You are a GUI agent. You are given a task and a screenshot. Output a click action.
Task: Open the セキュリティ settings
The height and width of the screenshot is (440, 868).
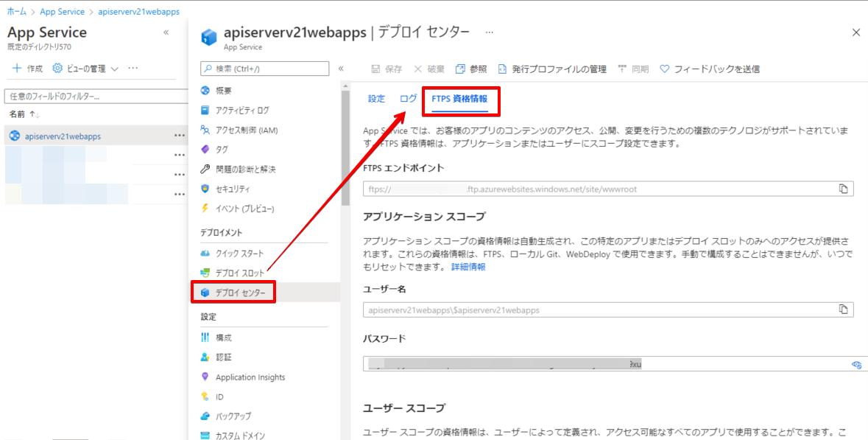click(x=238, y=189)
